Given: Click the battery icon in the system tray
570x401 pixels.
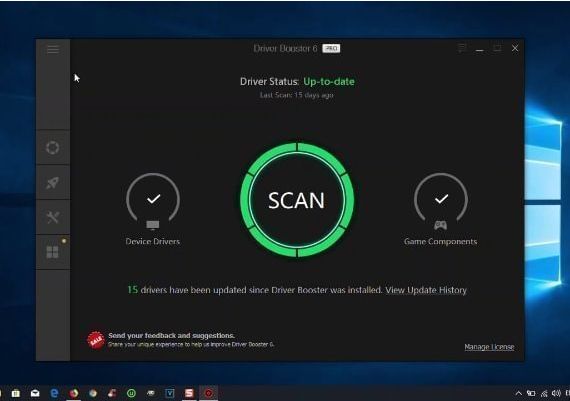Looking at the screenshot, I should click(531, 393).
